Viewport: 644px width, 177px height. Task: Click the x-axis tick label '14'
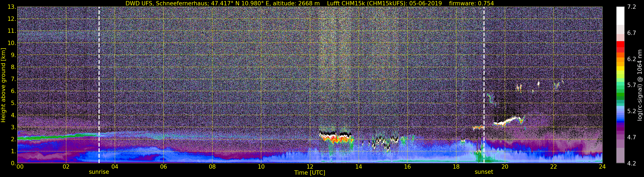[358, 167]
